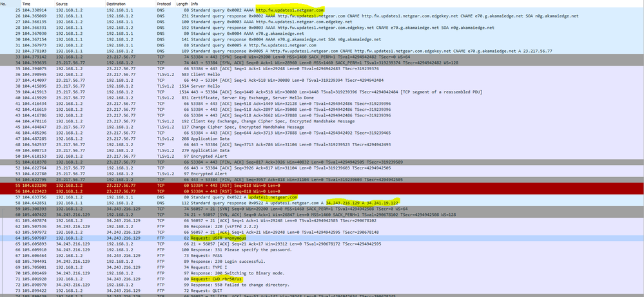Sort by the Length column header
Viewport: 644px width, 297px height.
point(182,3)
